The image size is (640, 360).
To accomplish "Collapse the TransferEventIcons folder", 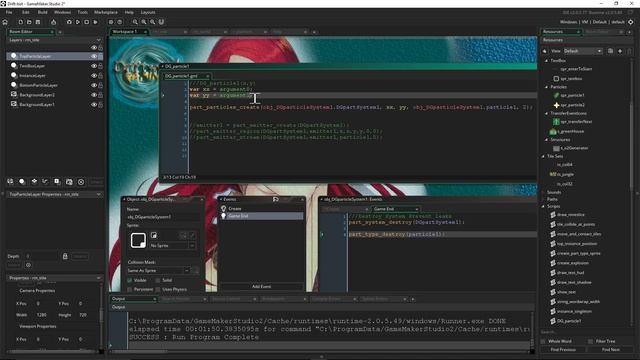I will (x=547, y=113).
